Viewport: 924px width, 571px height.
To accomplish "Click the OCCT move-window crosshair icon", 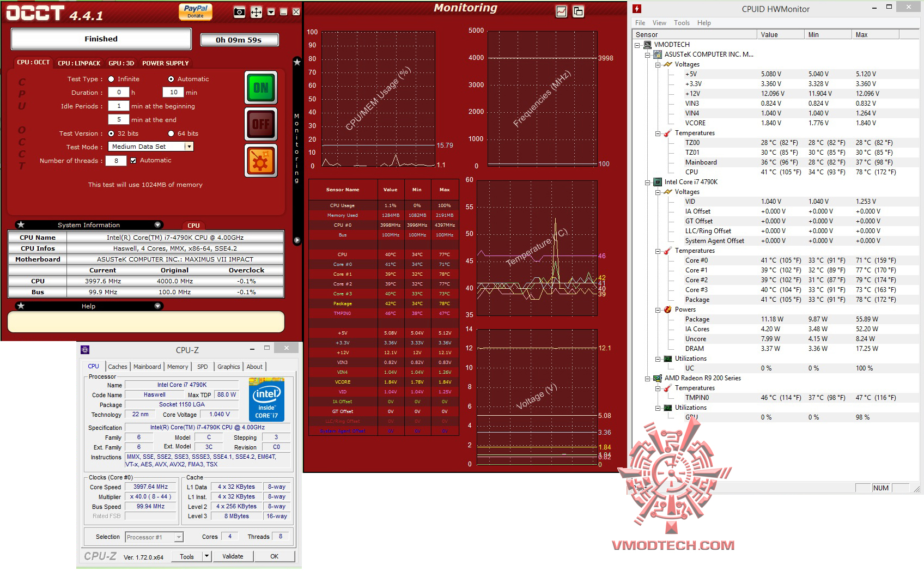I will tap(256, 12).
